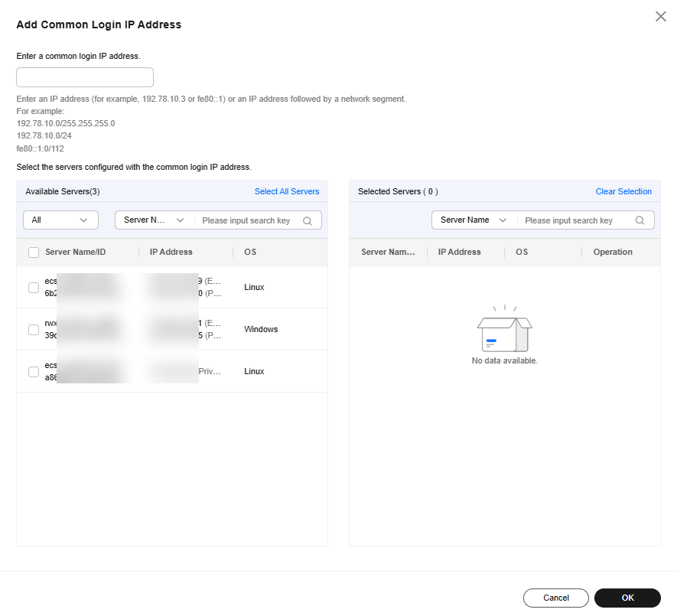Open the All filter dropdown
The image size is (677, 616).
point(61,220)
